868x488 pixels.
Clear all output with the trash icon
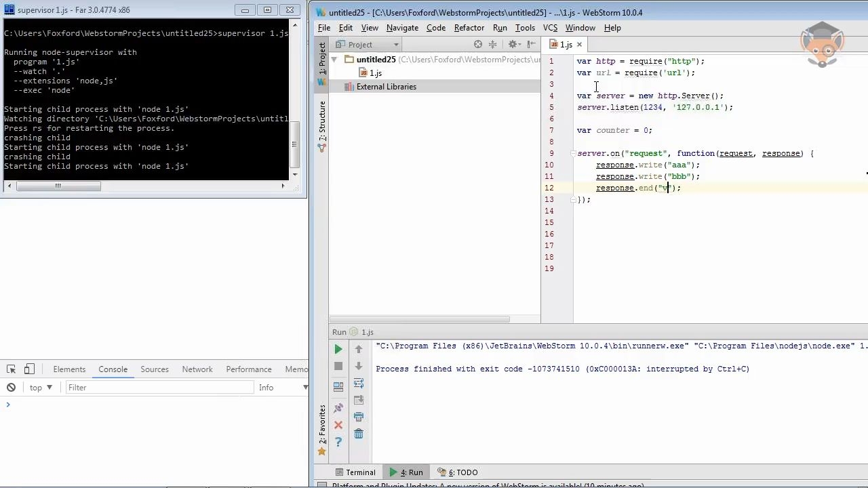[359, 434]
